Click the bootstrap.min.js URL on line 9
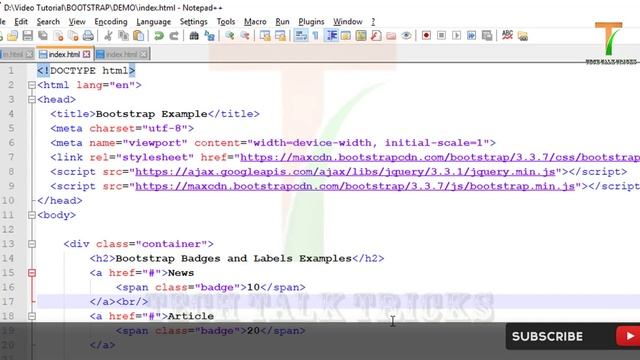This screenshot has height=360, width=640. 355,187
